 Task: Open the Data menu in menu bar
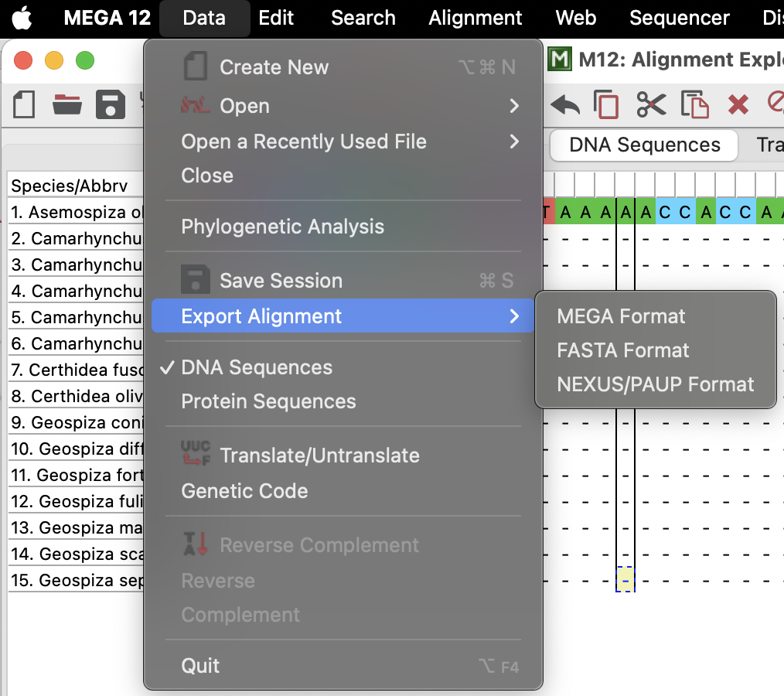204,18
